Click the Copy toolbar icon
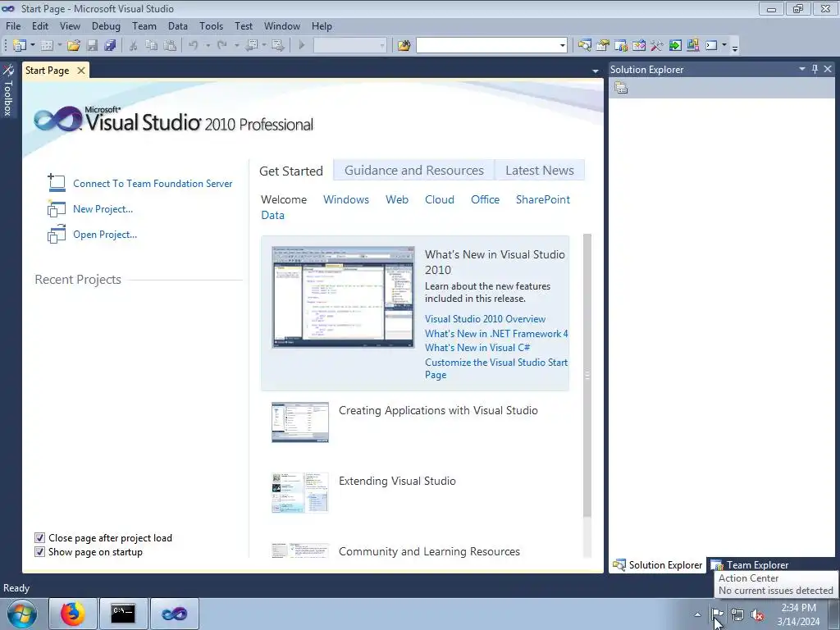The image size is (840, 630). point(152,46)
